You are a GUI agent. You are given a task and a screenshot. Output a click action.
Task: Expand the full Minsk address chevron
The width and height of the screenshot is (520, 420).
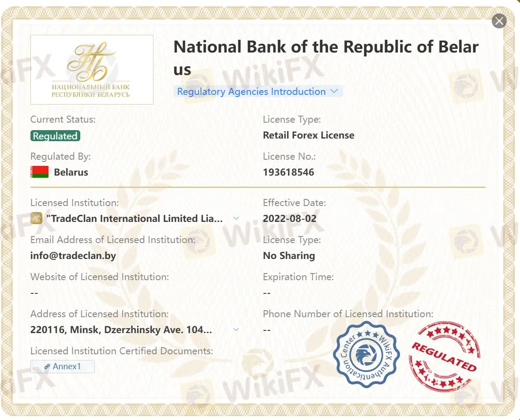(x=236, y=330)
